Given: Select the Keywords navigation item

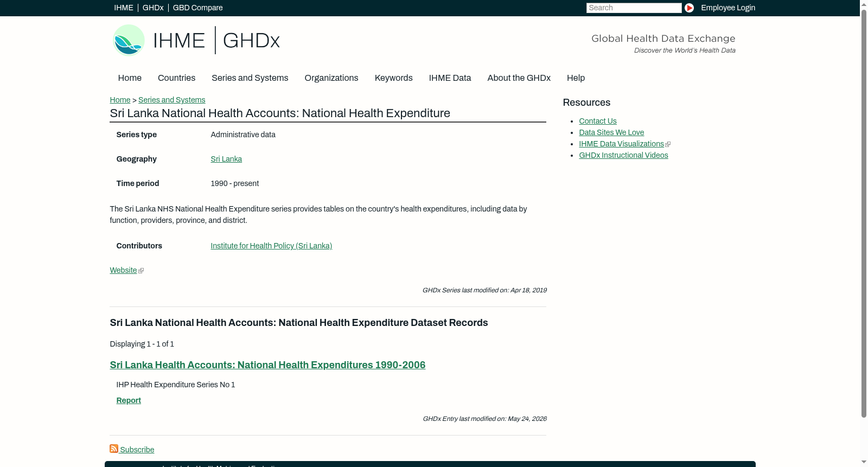Looking at the screenshot, I should point(393,78).
